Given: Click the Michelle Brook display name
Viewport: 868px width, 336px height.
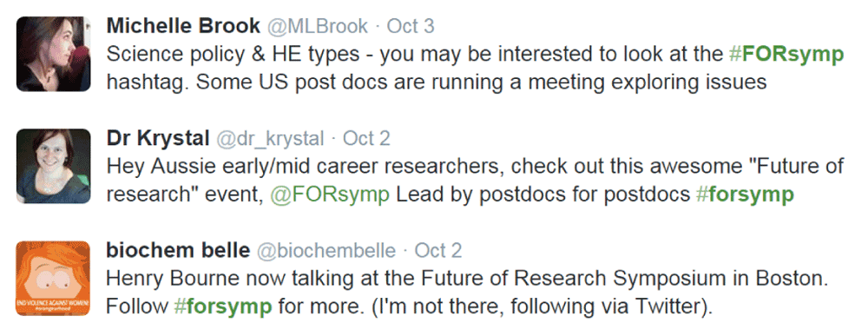Looking at the screenshot, I should pos(183,26).
